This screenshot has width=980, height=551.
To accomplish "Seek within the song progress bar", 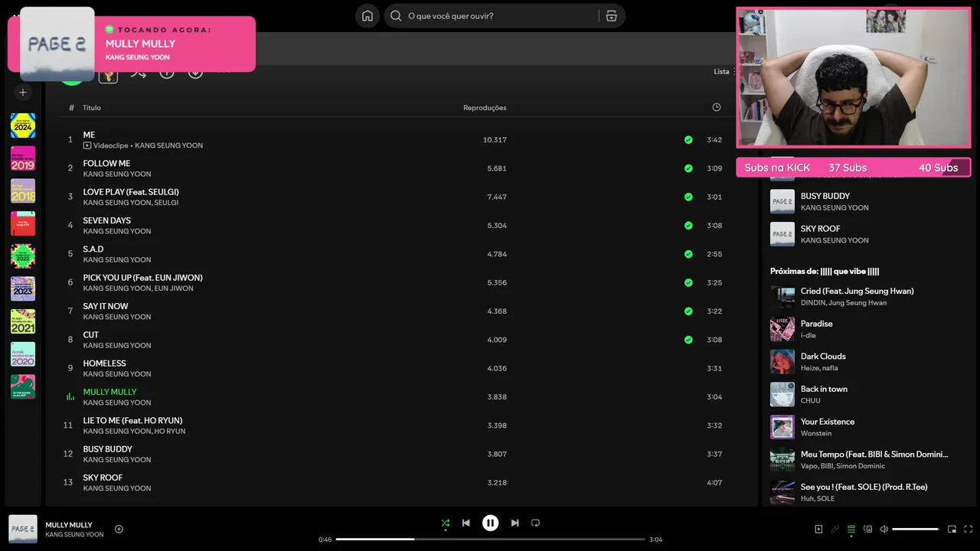I will point(490,540).
